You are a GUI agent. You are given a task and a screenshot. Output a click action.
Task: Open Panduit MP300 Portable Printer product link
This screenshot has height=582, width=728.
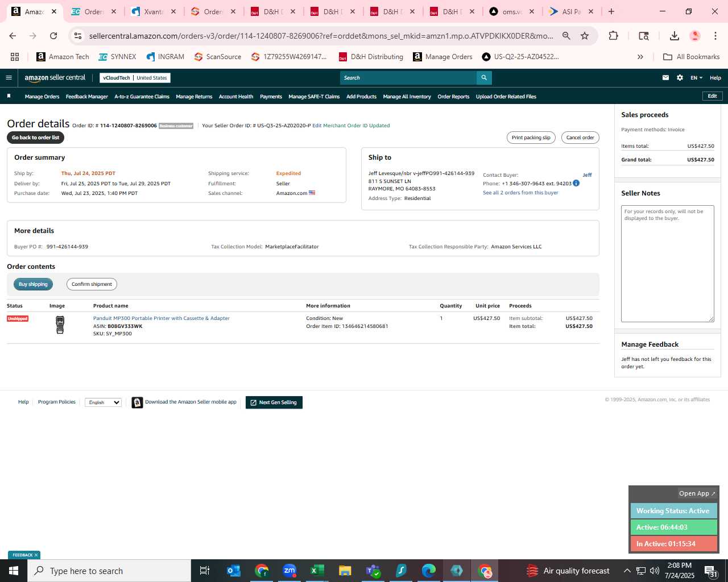pyautogui.click(x=162, y=318)
